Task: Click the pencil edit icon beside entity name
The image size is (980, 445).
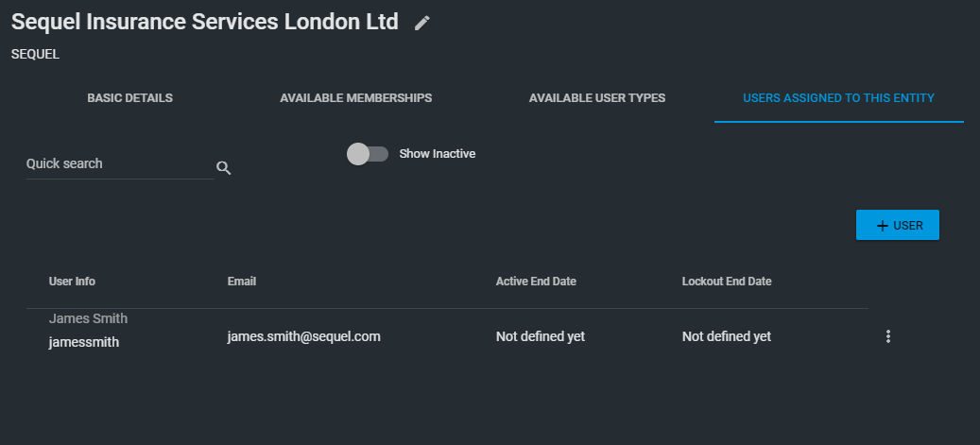Action: coord(422,23)
